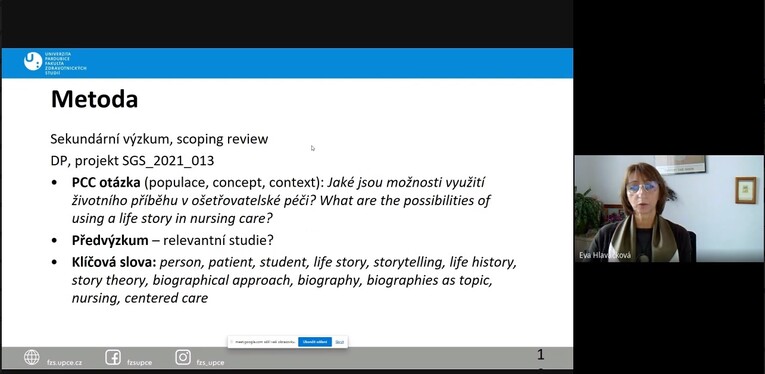765x374 pixels.
Task: Click the Eva Hlaváčková name label
Action: (604, 256)
